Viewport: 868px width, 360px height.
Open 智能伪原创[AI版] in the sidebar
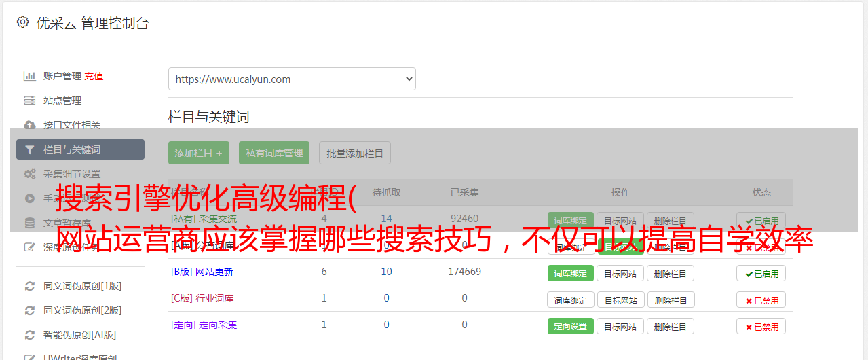tap(80, 335)
